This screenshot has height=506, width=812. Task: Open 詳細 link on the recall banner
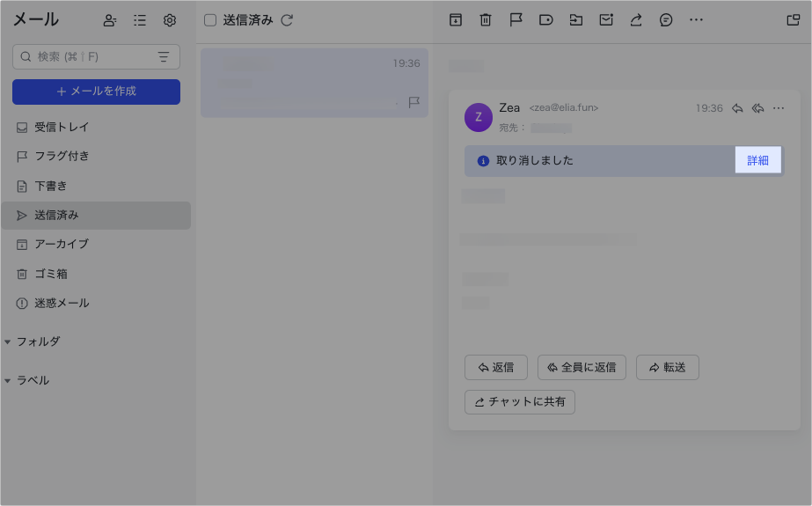click(757, 160)
